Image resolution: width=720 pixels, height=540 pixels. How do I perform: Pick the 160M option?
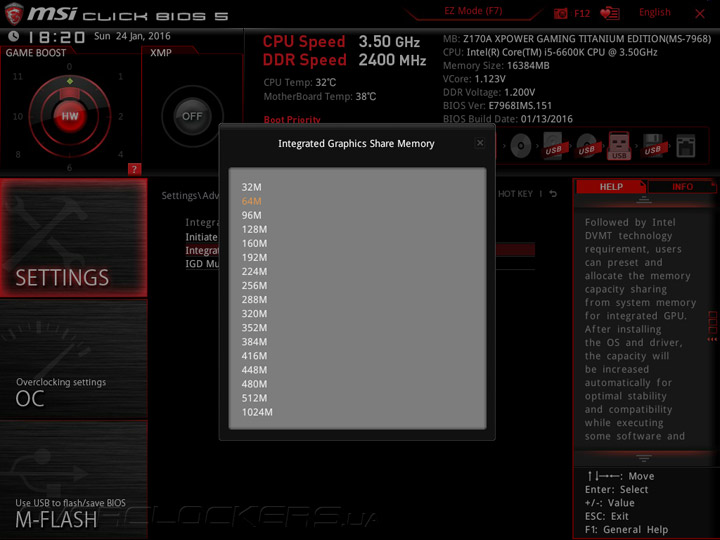coord(254,243)
